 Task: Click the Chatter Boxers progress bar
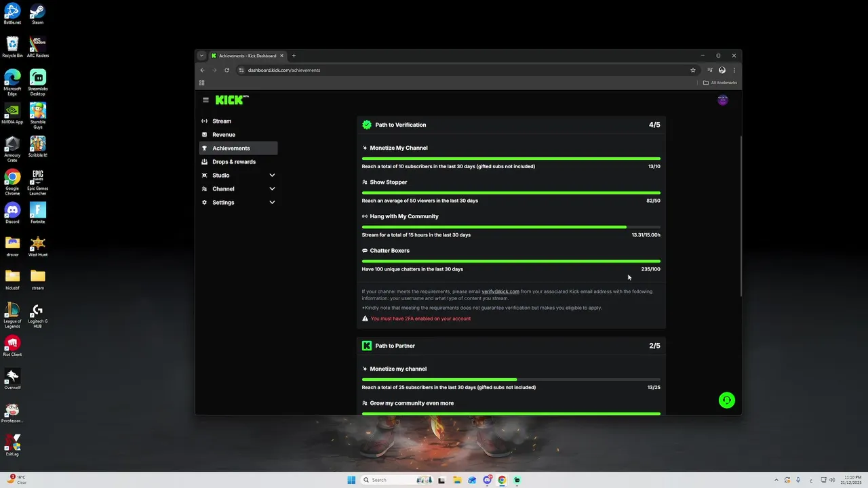coord(511,261)
